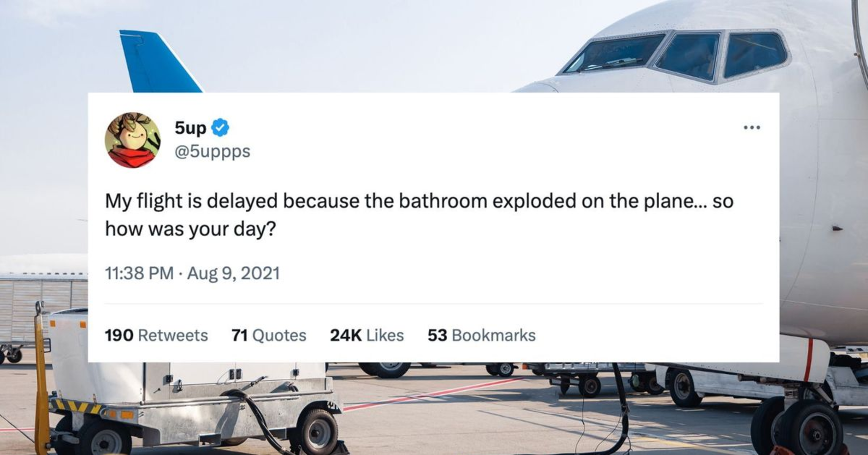This screenshot has width=868, height=455.
Task: Click the 11:38 PM timestamp
Action: pyautogui.click(x=139, y=273)
